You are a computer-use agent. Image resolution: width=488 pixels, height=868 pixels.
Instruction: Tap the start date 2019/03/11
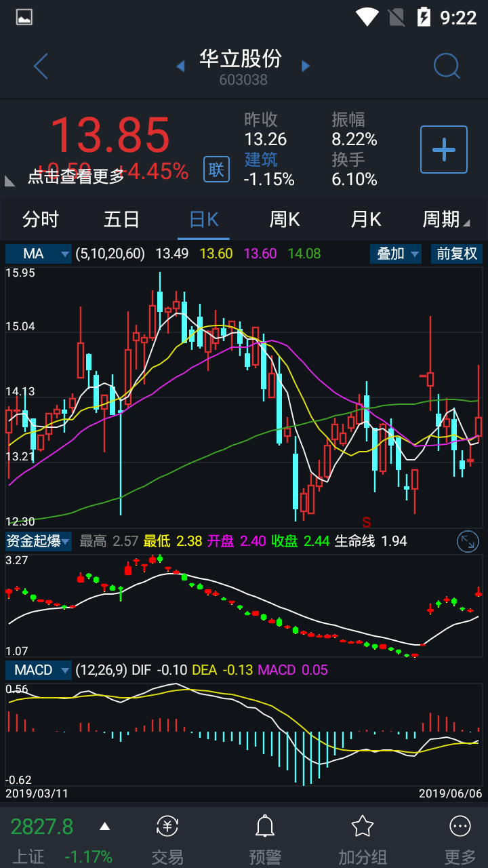37,793
